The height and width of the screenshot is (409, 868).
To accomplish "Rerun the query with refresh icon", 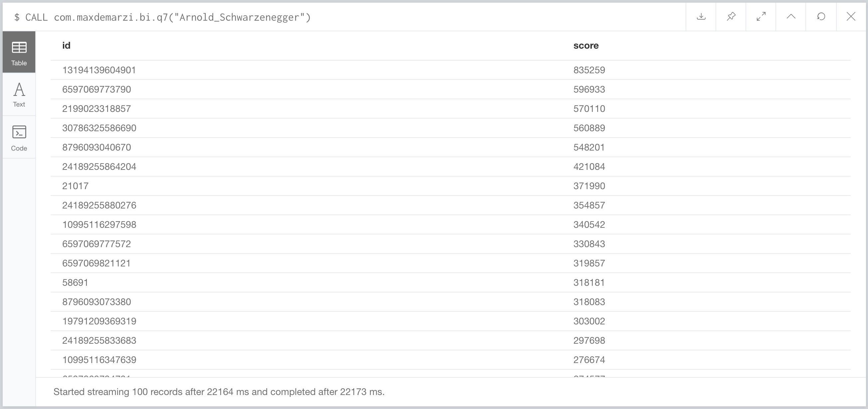I will (821, 17).
